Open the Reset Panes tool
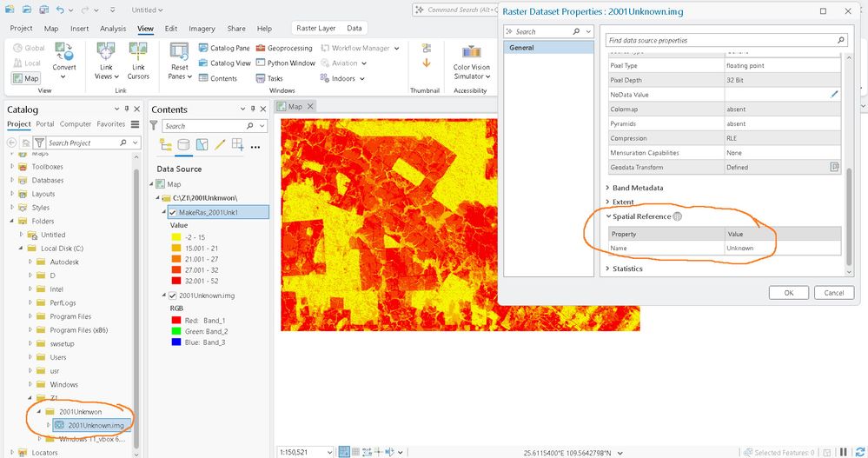This screenshot has width=868, height=458. point(179,61)
